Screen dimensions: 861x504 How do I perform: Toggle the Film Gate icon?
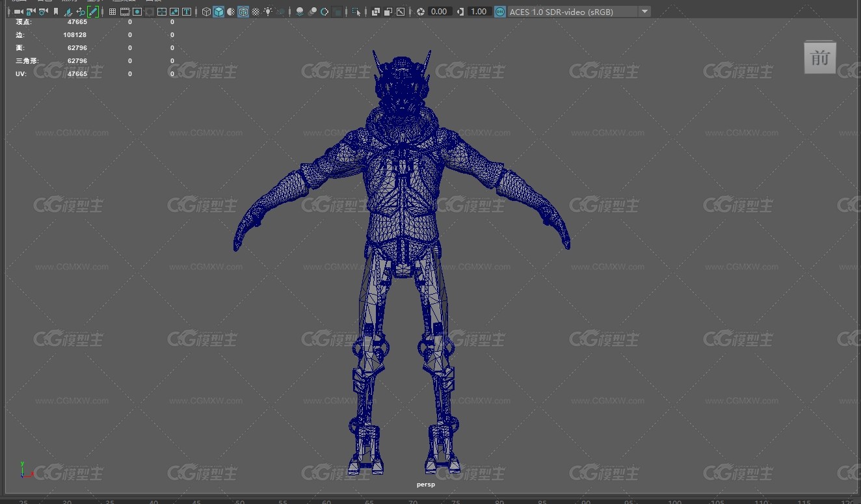click(x=125, y=12)
